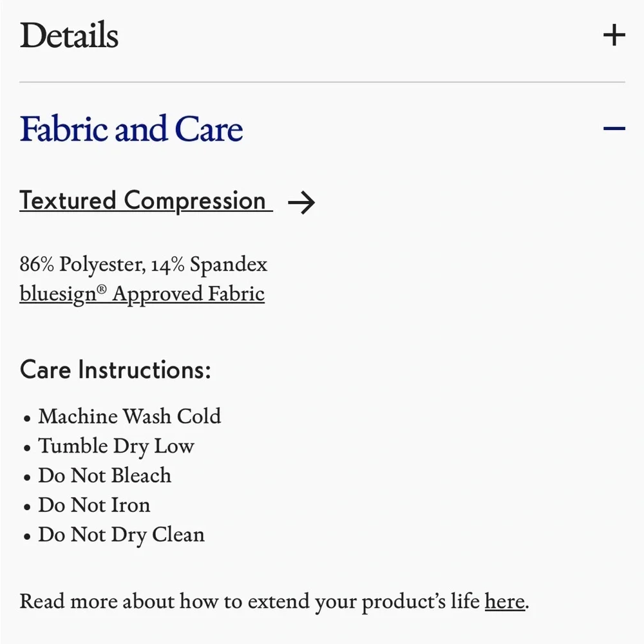Toggle the Fabric and Care heading
This screenshot has height=644, width=644.
[x=131, y=129]
